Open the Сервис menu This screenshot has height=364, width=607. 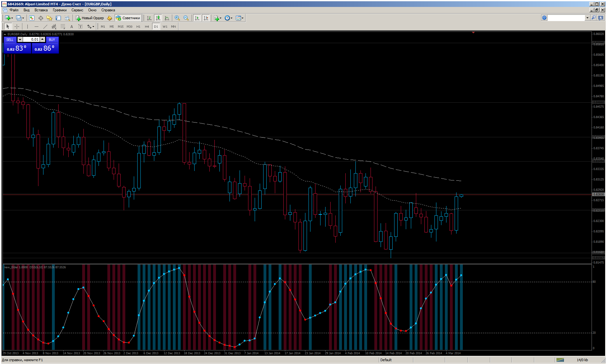point(77,10)
